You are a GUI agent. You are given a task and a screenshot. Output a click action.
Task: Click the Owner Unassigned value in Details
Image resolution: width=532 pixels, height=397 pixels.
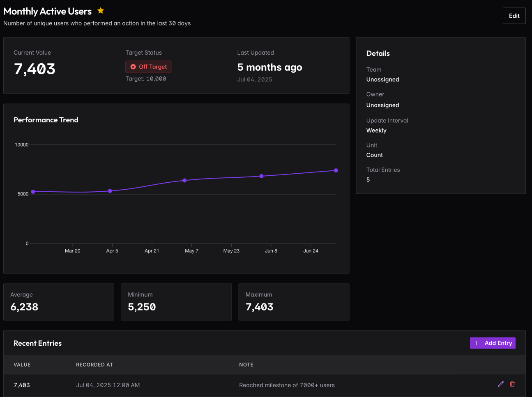click(382, 105)
